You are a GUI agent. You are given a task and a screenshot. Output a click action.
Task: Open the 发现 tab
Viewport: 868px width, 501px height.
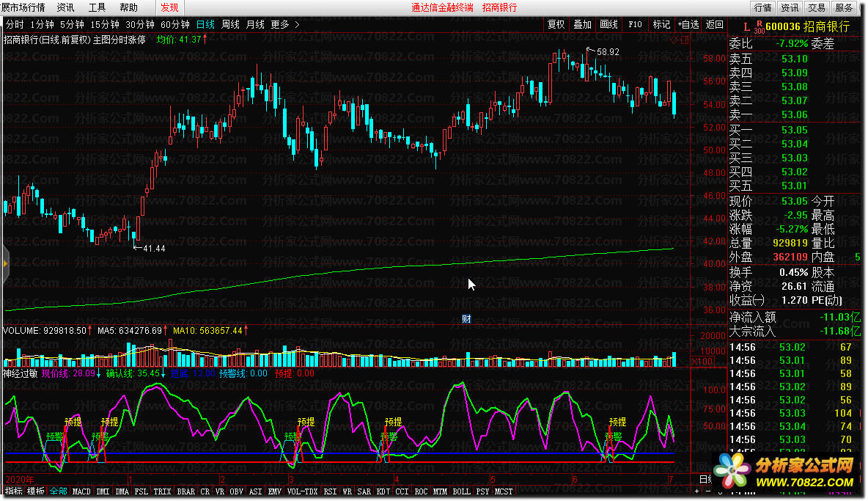[169, 8]
